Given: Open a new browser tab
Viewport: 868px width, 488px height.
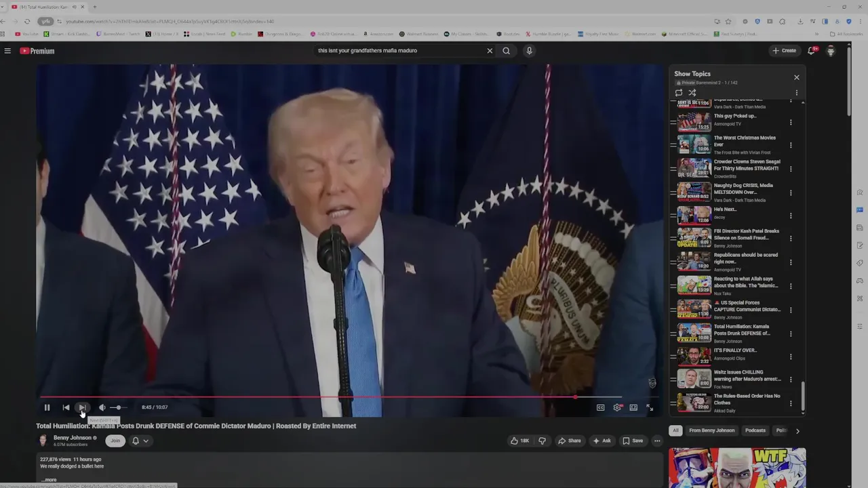Looking at the screenshot, I should point(94,7).
